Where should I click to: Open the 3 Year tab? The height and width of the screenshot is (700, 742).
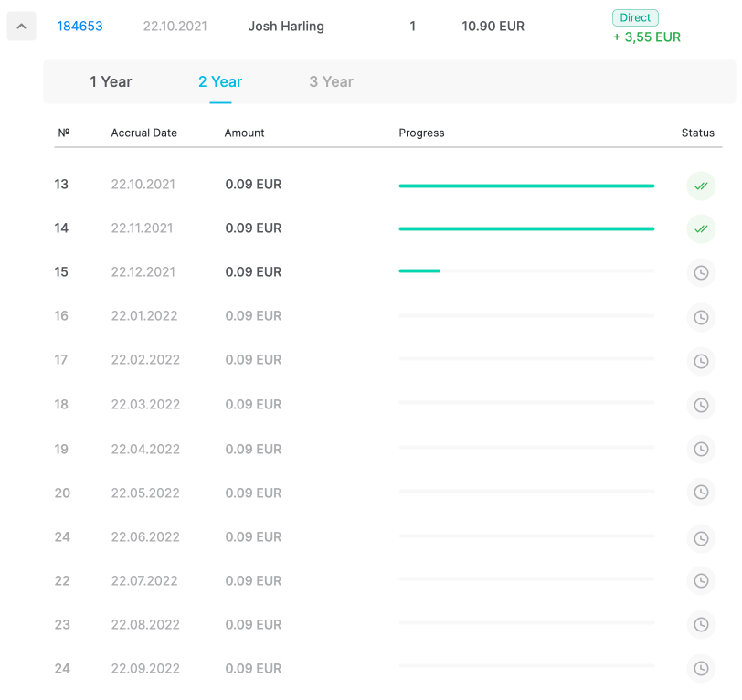pyautogui.click(x=331, y=82)
